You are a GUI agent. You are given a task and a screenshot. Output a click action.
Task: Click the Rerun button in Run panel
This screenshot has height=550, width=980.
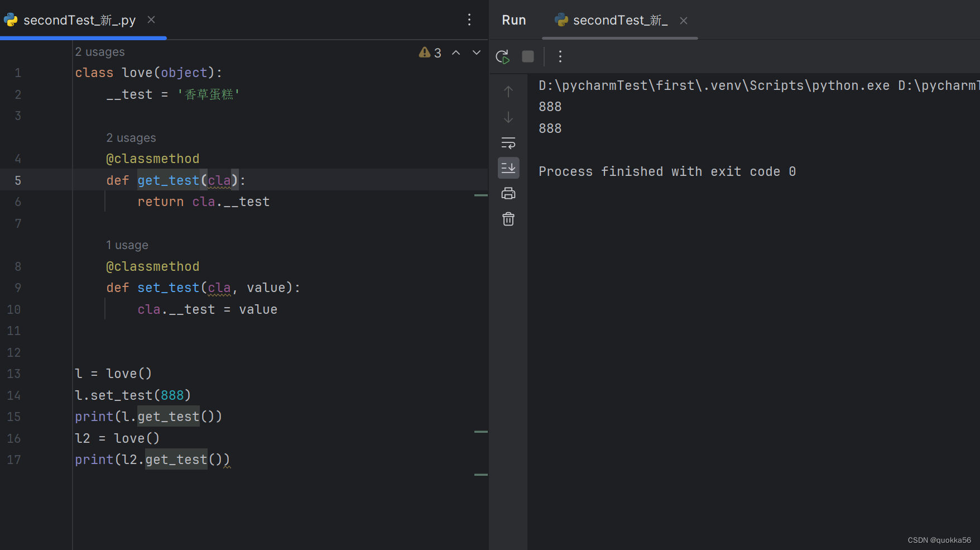pyautogui.click(x=502, y=56)
